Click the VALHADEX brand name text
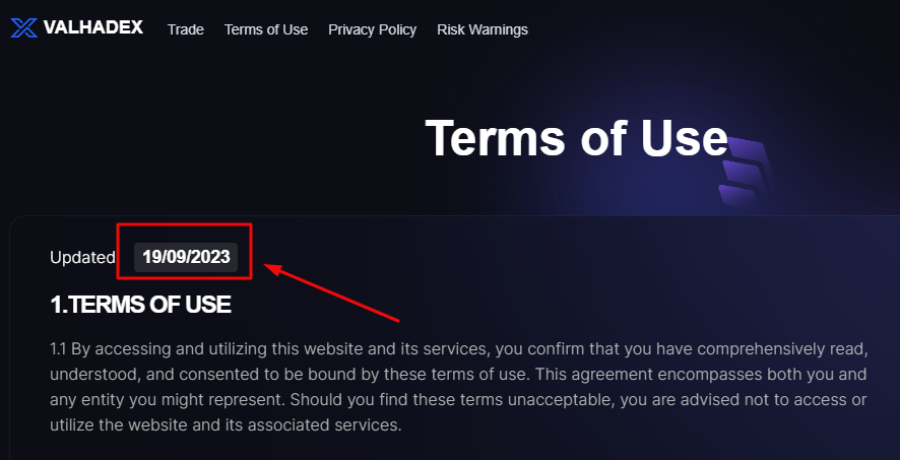Image resolution: width=900 pixels, height=460 pixels. click(93, 28)
